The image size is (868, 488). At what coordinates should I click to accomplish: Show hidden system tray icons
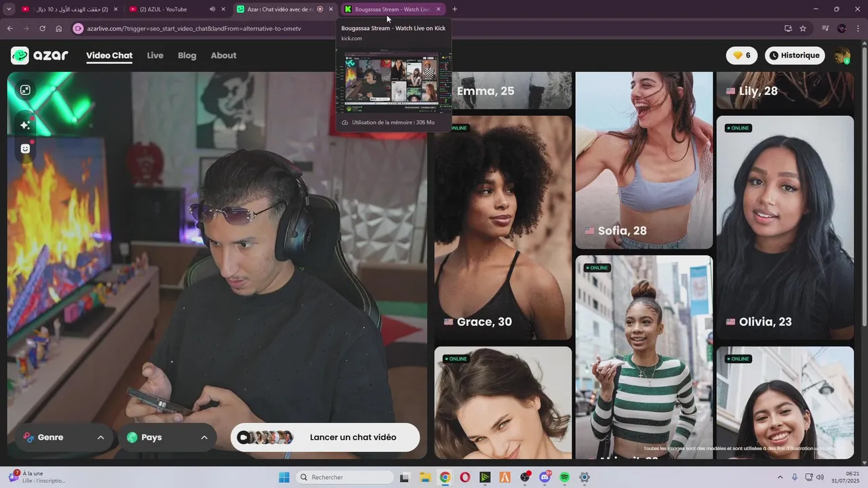point(780,477)
